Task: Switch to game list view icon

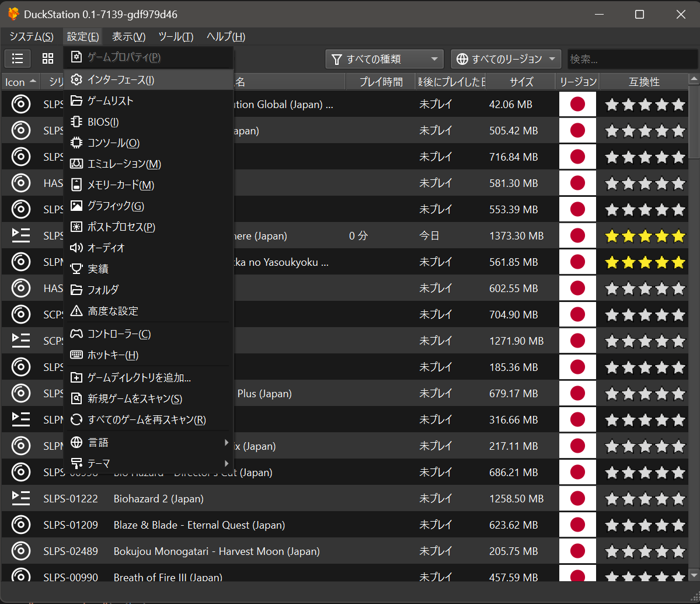Action: click(x=18, y=58)
